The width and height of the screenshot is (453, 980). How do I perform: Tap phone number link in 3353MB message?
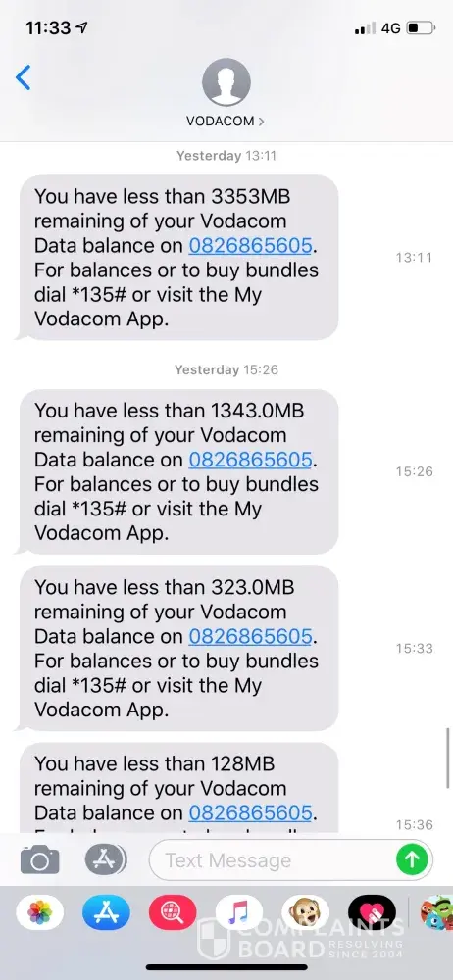click(250, 246)
